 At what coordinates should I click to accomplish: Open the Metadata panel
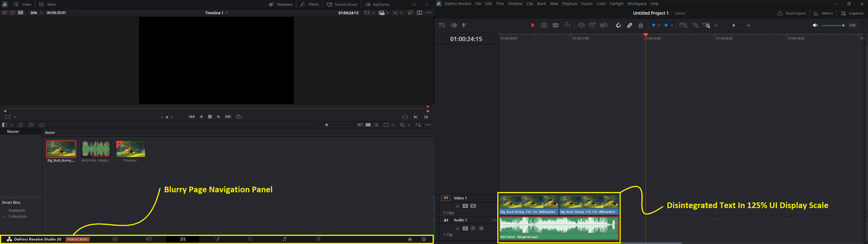280,4
